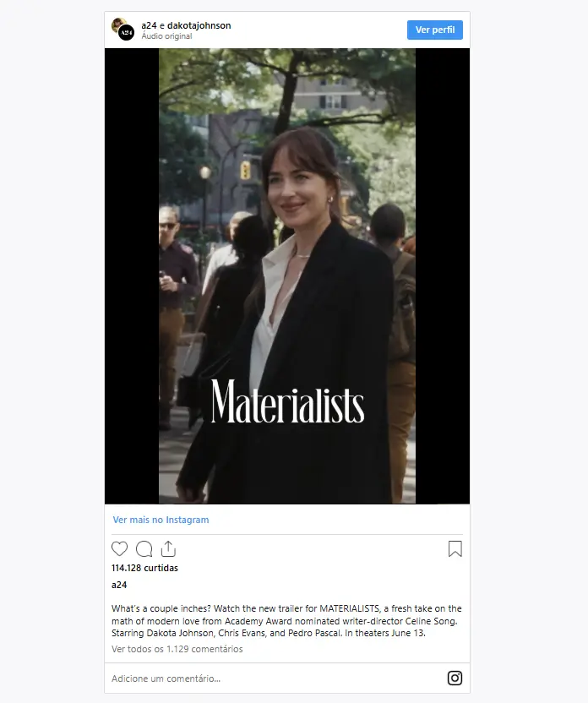The image size is (588, 703).
Task: Click the Ver perfil button
Action: [435, 30]
